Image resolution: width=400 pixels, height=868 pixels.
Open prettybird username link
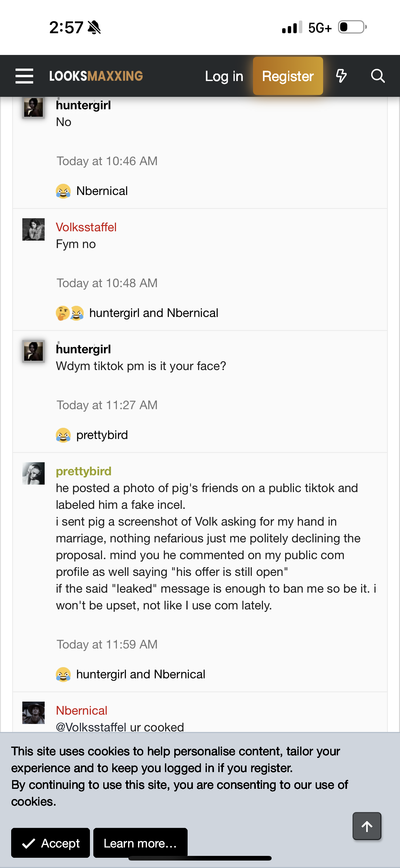click(83, 471)
